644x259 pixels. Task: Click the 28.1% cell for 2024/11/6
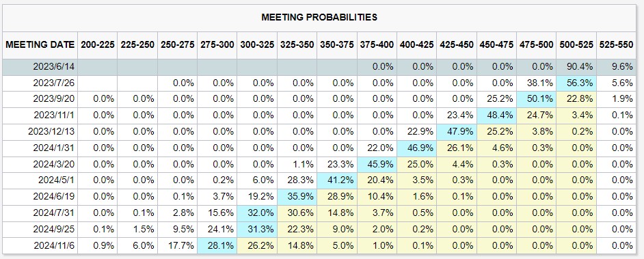pos(217,245)
